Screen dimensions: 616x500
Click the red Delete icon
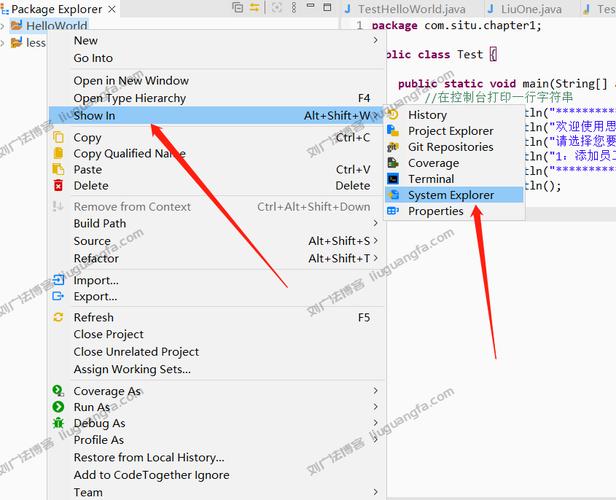click(x=59, y=185)
